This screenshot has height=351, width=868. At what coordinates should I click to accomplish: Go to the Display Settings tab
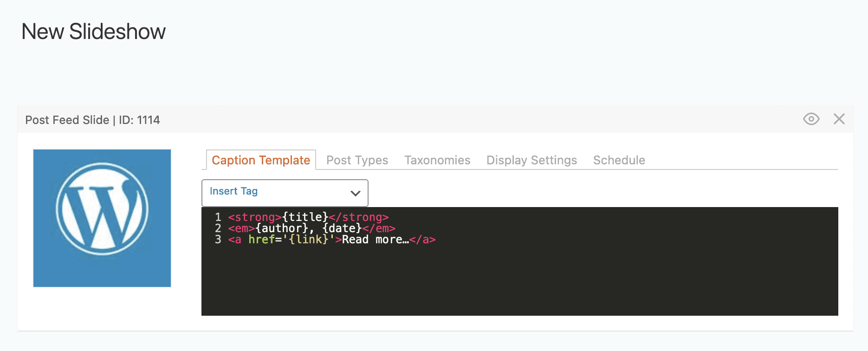(531, 160)
